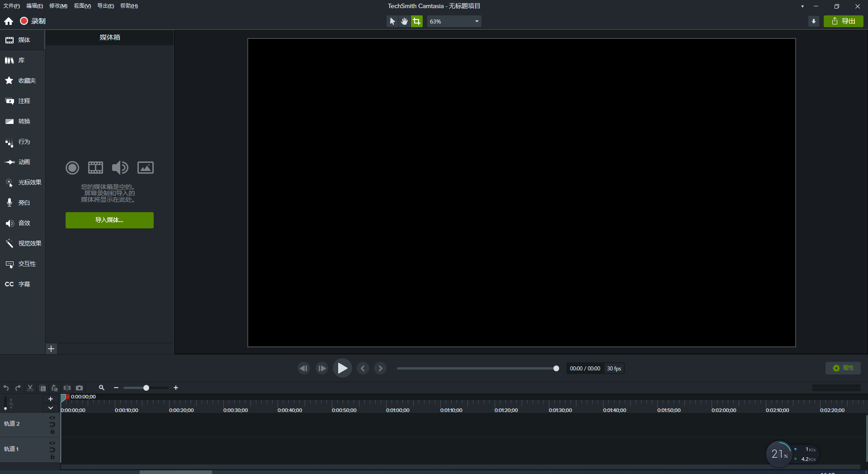868x474 pixels.
Task: Cut selection with the scissors icon
Action: 30,388
